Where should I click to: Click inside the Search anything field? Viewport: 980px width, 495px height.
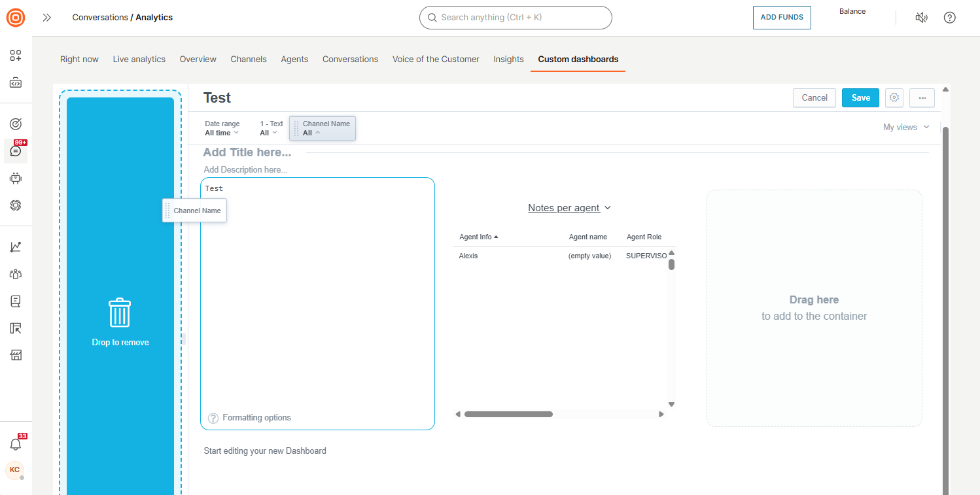(x=516, y=18)
